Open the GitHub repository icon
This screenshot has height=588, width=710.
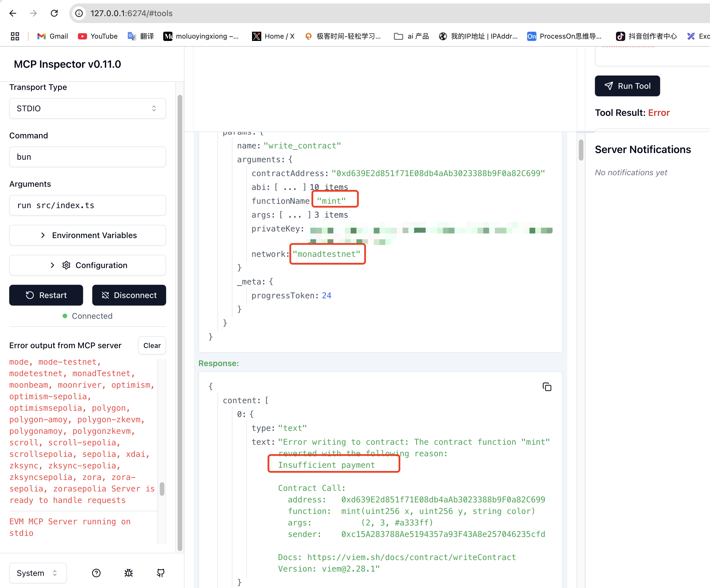pos(161,573)
